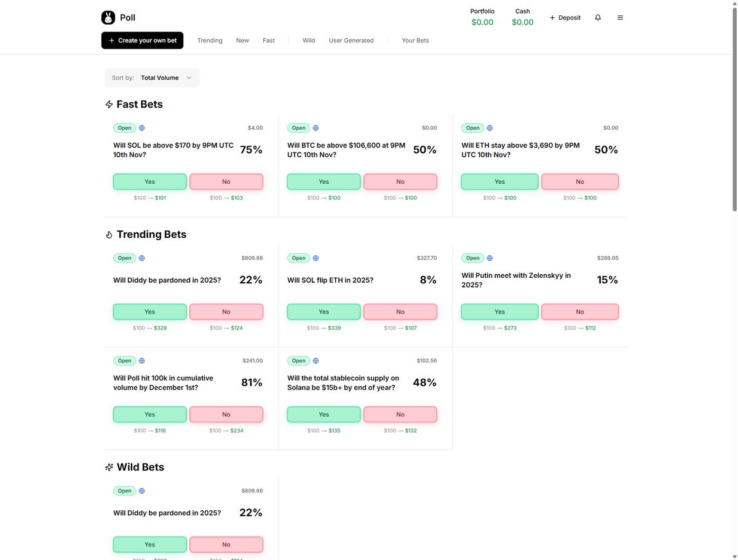Open the notifications bell
This screenshot has height=560, width=738.
598,18
